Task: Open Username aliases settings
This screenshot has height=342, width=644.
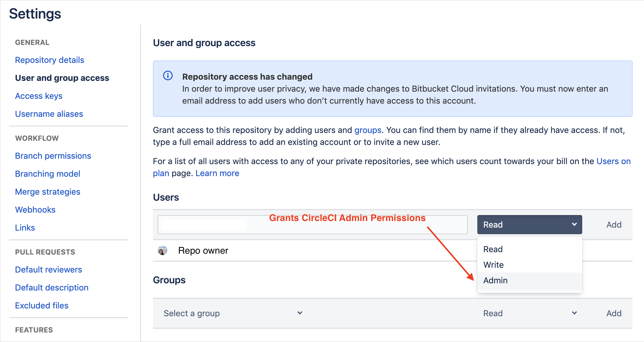Action: point(49,114)
